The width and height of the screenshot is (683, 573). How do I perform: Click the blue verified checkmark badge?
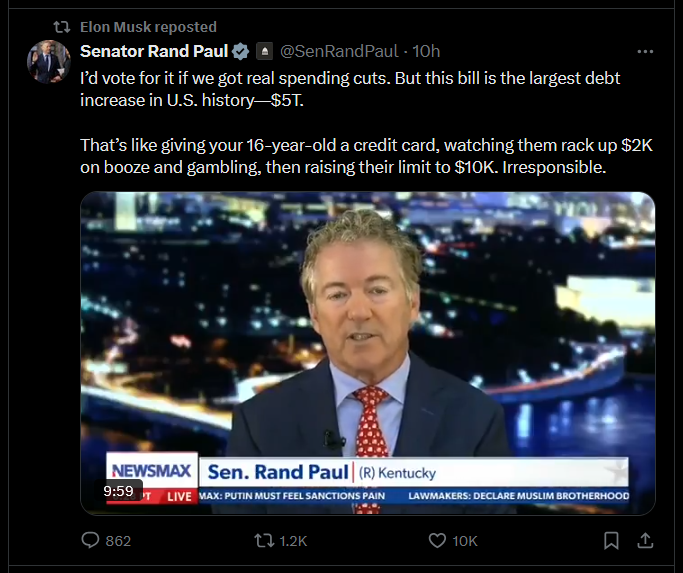click(240, 51)
